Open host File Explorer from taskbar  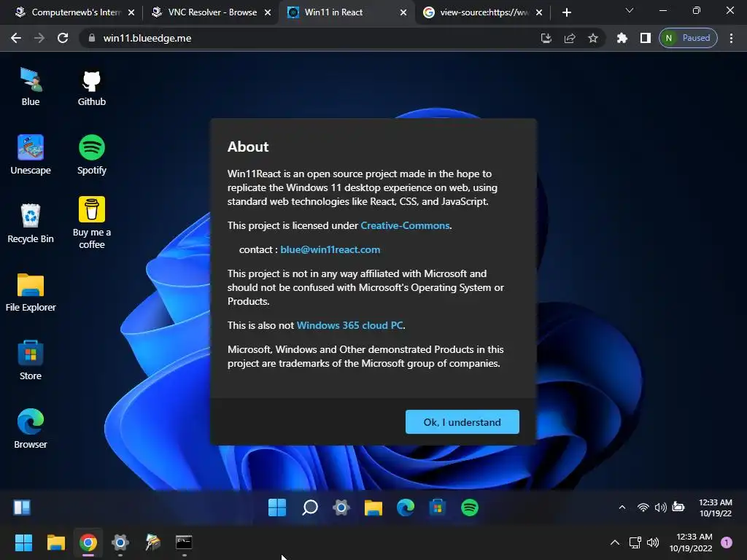(x=55, y=542)
